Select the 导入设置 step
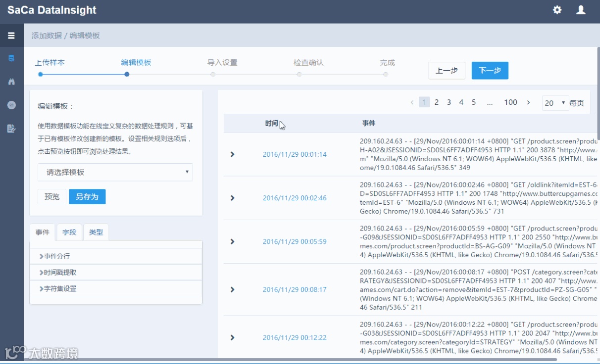The image size is (600, 364). 222,63
